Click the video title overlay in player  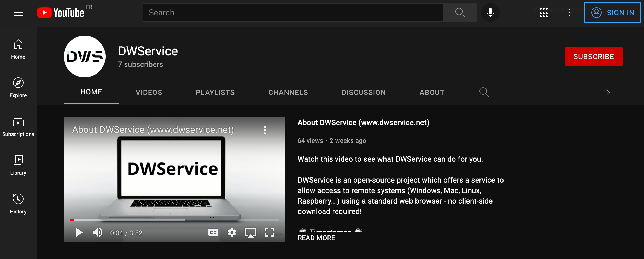point(153,130)
